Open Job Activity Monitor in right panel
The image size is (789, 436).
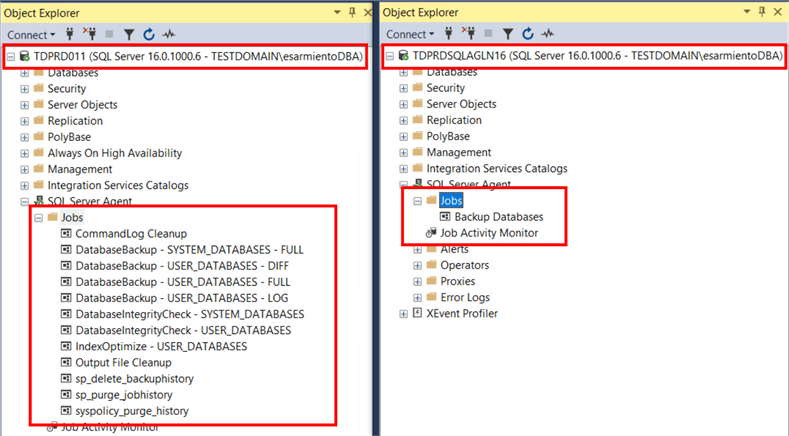489,233
